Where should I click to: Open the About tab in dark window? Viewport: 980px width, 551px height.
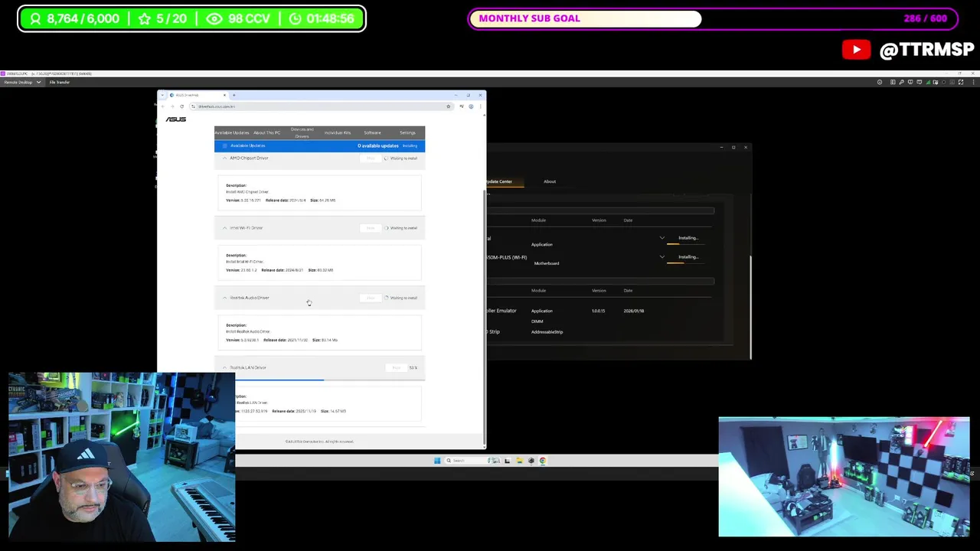(550, 181)
